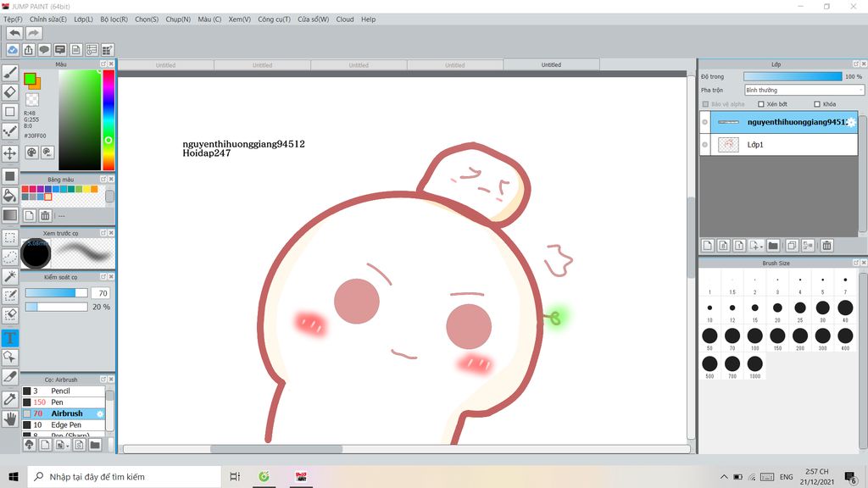Select the Move tool
Viewport: 868px width, 488px height.
(x=10, y=153)
